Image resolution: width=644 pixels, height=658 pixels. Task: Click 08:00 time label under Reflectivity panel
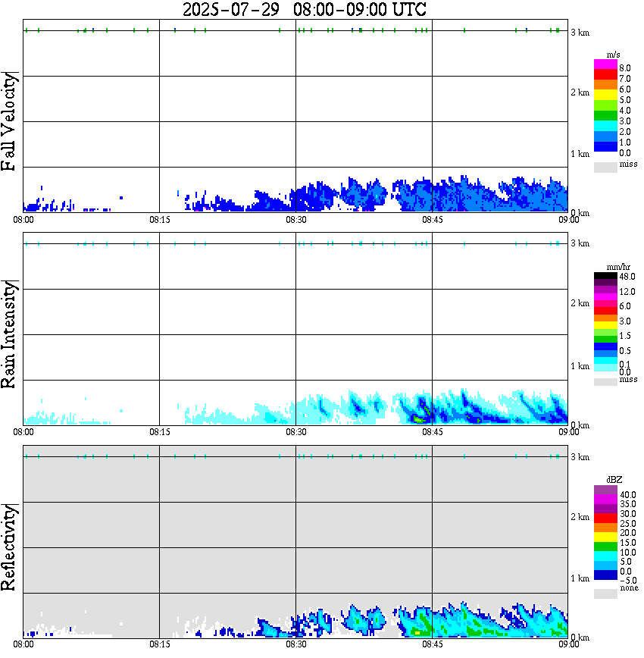(23, 644)
